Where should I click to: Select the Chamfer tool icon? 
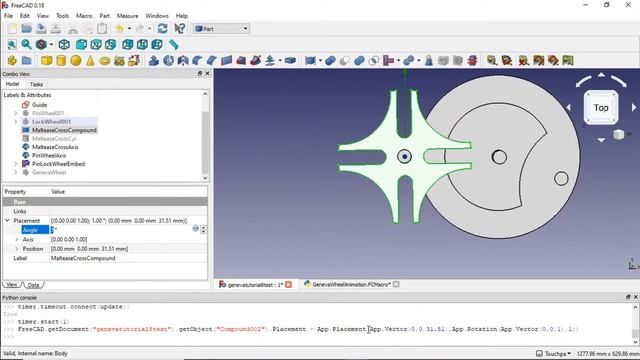pyautogui.click(x=212, y=61)
